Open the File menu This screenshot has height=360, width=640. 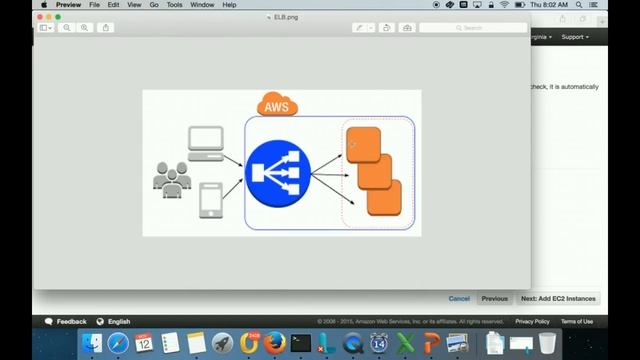94,5
